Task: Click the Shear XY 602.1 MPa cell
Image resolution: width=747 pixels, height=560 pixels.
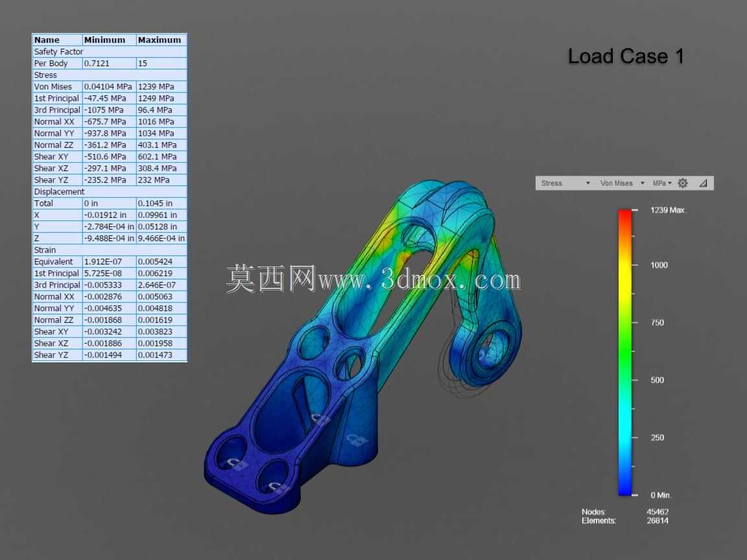Action: pyautogui.click(x=161, y=157)
